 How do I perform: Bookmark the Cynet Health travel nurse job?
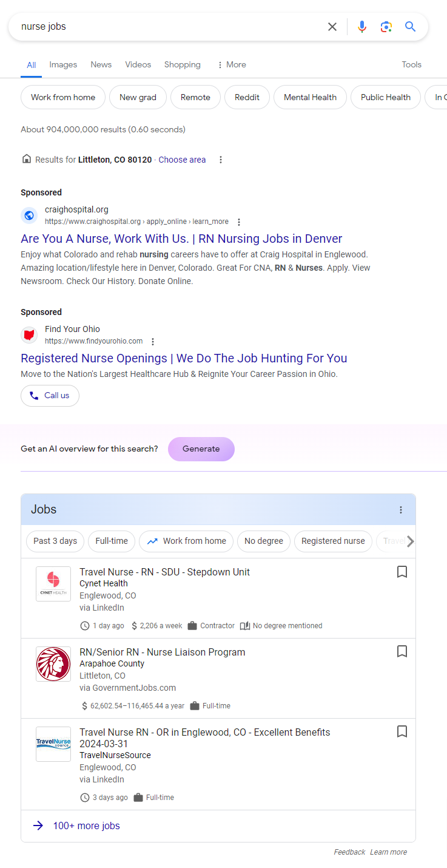tap(402, 572)
